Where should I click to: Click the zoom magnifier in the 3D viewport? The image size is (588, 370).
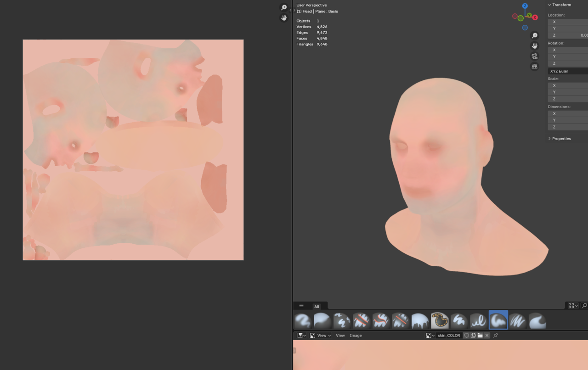[534, 35]
